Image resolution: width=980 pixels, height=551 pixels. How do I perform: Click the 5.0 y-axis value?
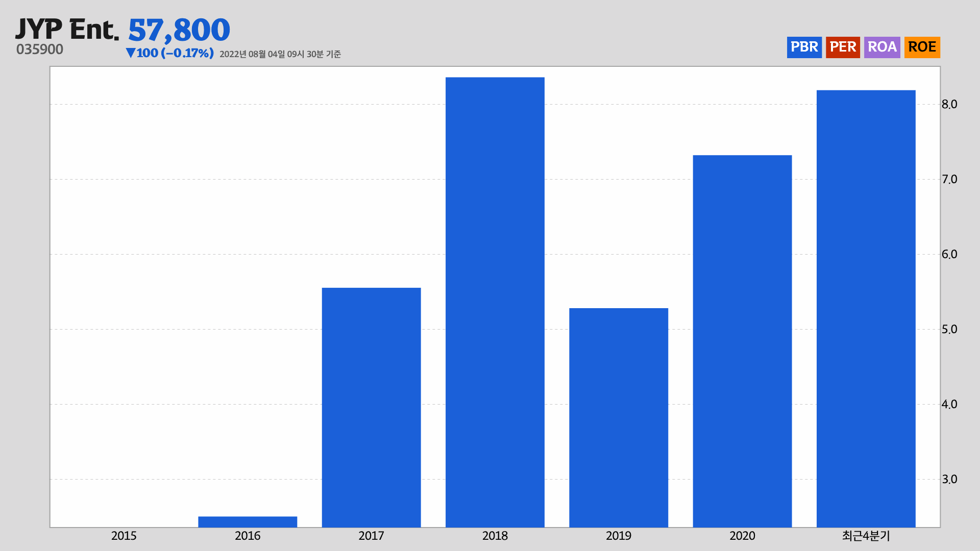pyautogui.click(x=949, y=330)
